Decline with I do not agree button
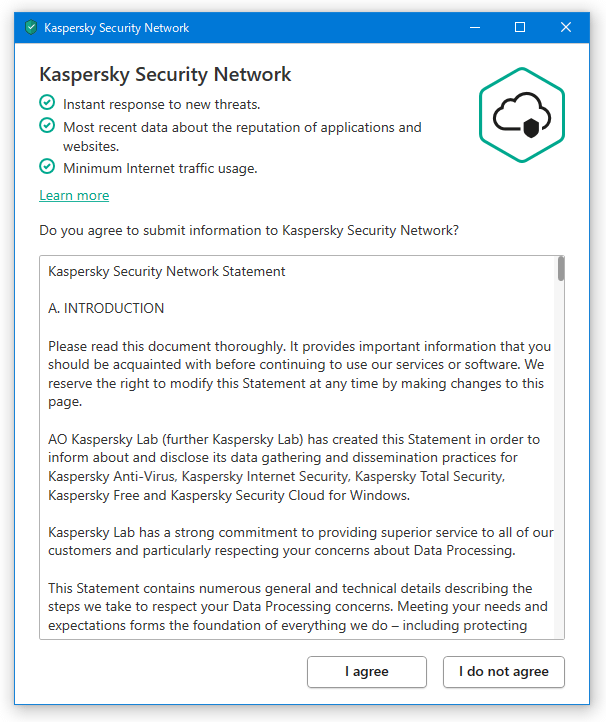The height and width of the screenshot is (722, 606). (x=504, y=672)
